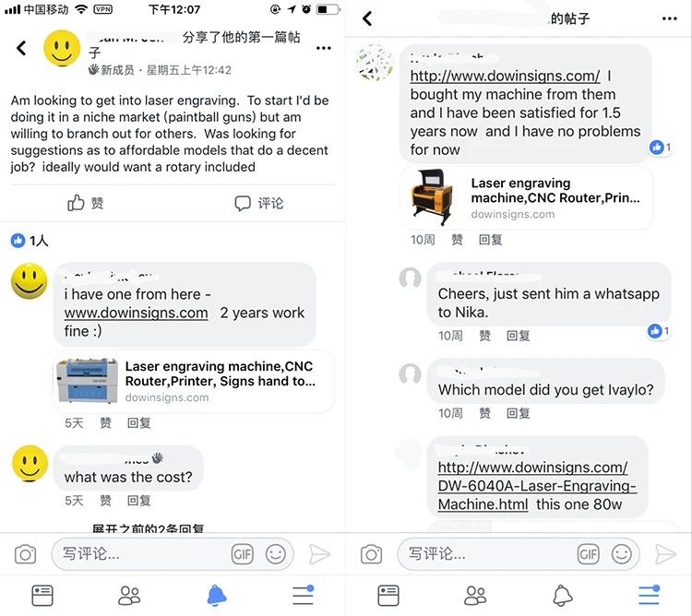Open www.dowinsigns.com link in left comment
The height and width of the screenshot is (616, 692).
pos(136,313)
